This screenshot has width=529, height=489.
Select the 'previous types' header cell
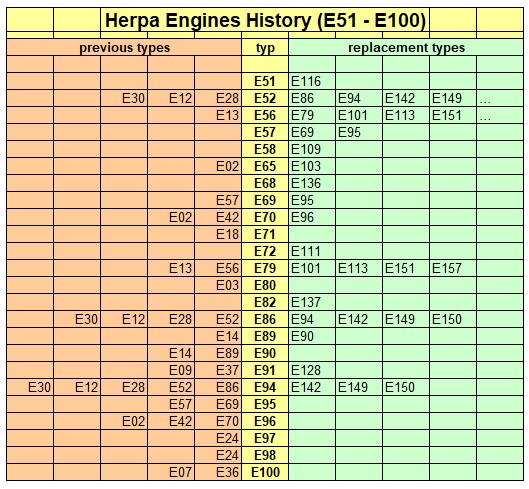(x=124, y=47)
